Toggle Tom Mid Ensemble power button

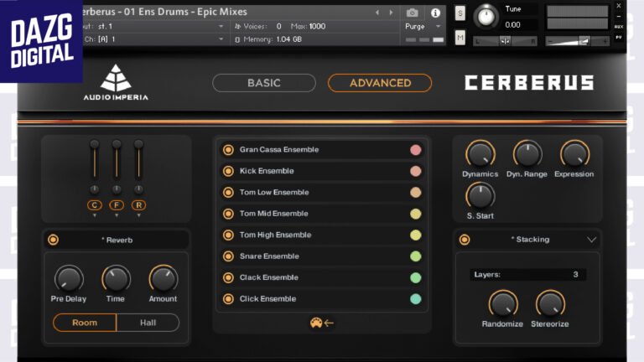(x=228, y=214)
